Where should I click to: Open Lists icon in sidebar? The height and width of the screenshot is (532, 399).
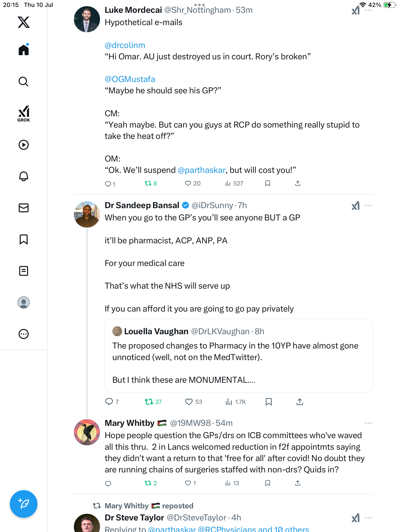click(x=24, y=271)
